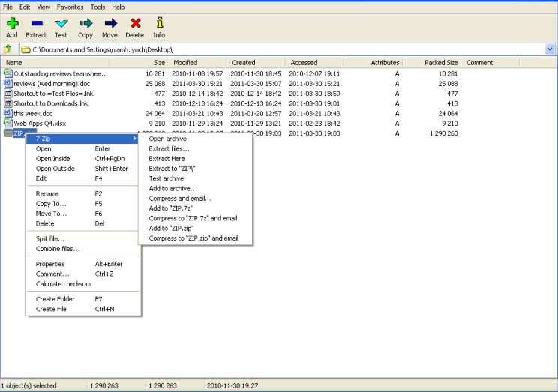Click Move To... in context menu
The width and height of the screenshot is (558, 392).
coord(82,214)
